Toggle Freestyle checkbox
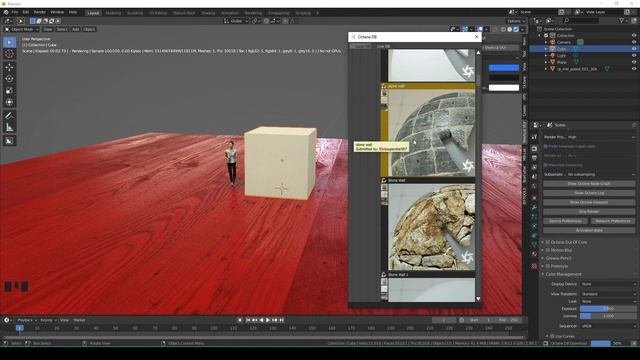Image resolution: width=640 pixels, height=360 pixels. click(548, 266)
